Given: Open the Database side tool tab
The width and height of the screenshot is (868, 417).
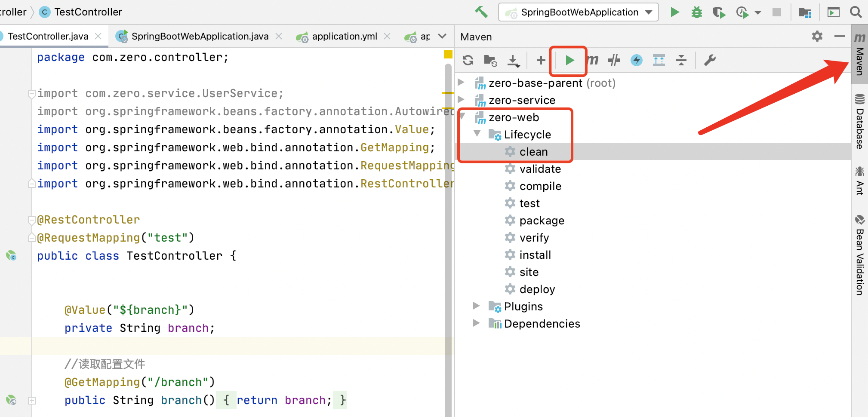Looking at the screenshot, I should coord(859,122).
